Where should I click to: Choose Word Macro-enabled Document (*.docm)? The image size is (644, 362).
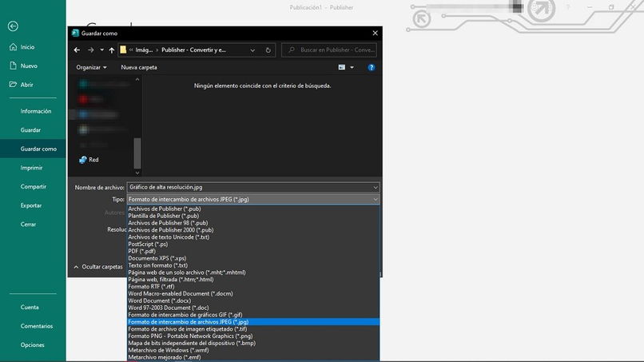tap(253, 293)
